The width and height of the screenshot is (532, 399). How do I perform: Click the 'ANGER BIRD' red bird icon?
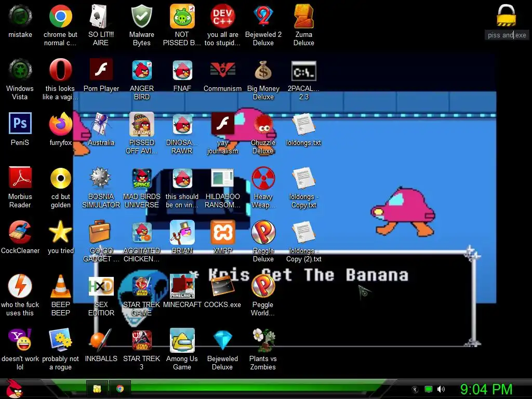141,70
